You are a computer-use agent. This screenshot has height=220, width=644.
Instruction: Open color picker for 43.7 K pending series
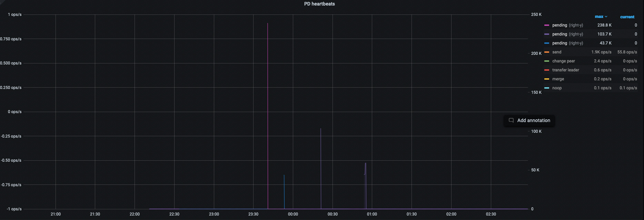(547, 43)
